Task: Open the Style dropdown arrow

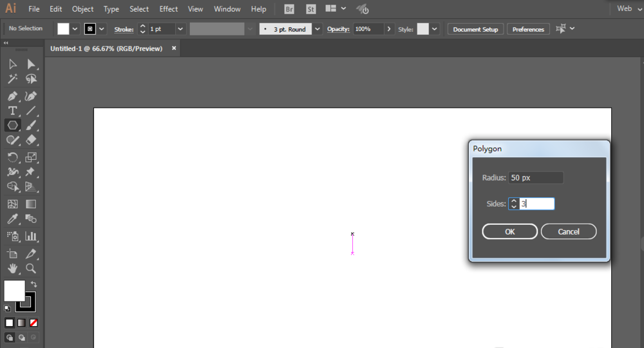Action: 435,29
